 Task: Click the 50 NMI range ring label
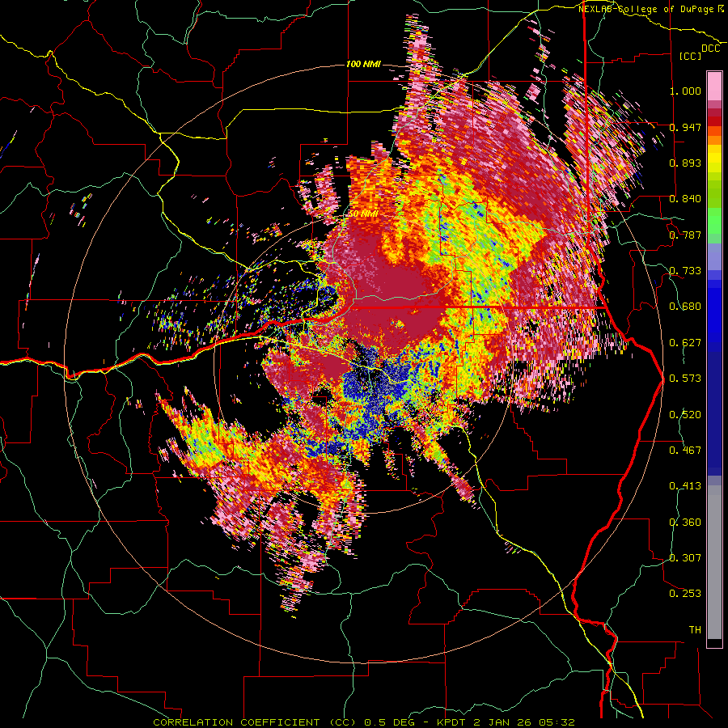(363, 214)
